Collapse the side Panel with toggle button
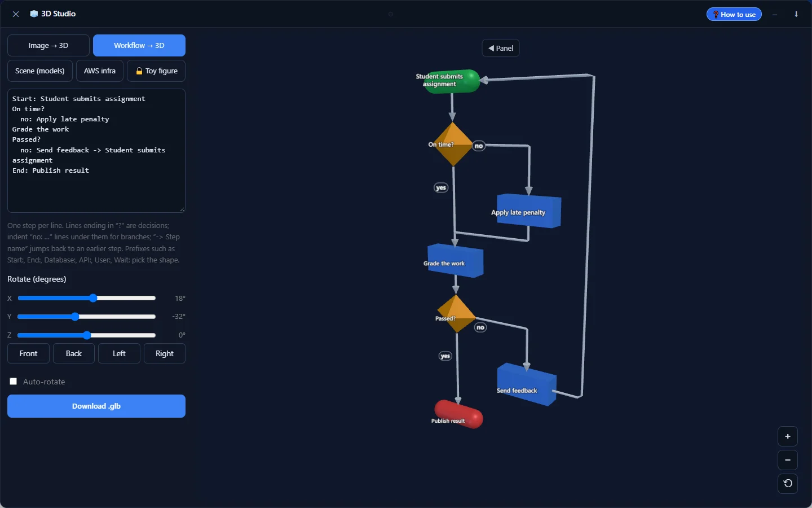Screen dimensions: 812x508 (501, 48)
